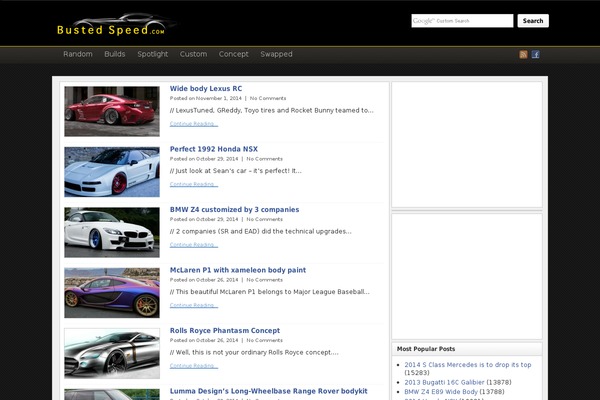Open the Swapped menu item
600x400 pixels.
coord(276,54)
